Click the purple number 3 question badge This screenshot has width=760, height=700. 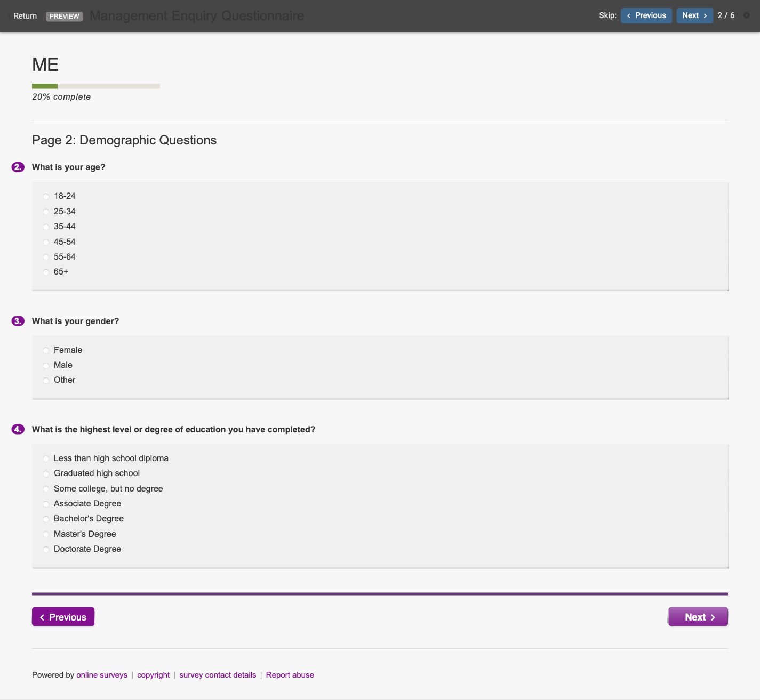point(18,321)
